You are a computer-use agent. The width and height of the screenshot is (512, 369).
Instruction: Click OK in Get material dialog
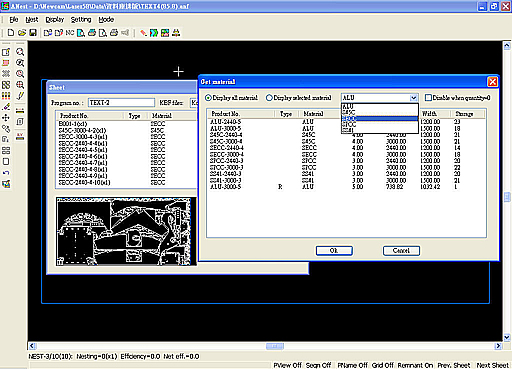[x=334, y=251]
